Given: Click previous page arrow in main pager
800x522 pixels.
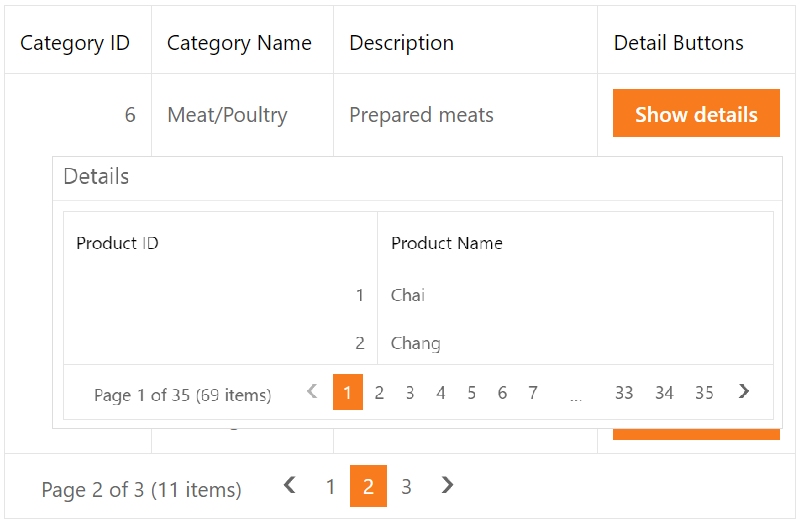Looking at the screenshot, I should click(x=290, y=487).
